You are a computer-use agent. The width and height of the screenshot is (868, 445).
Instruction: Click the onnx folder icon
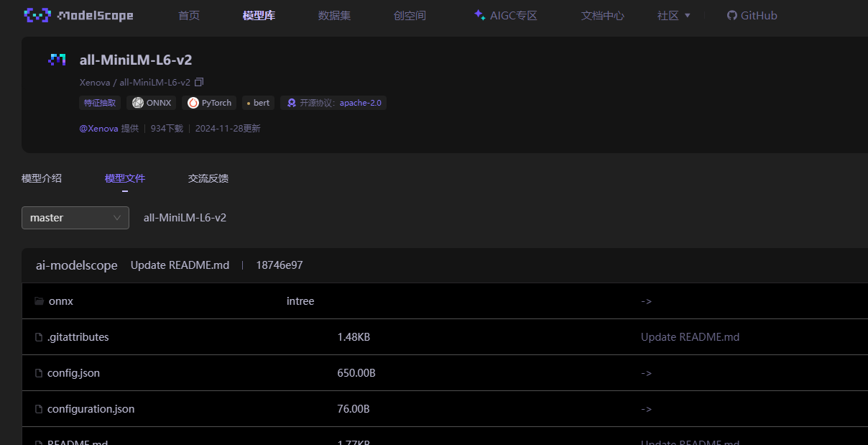pos(40,301)
